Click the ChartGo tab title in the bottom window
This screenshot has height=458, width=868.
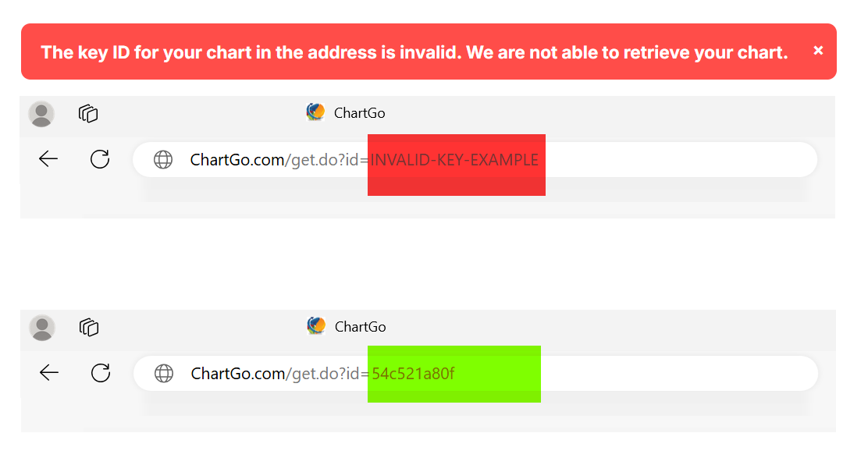[360, 326]
